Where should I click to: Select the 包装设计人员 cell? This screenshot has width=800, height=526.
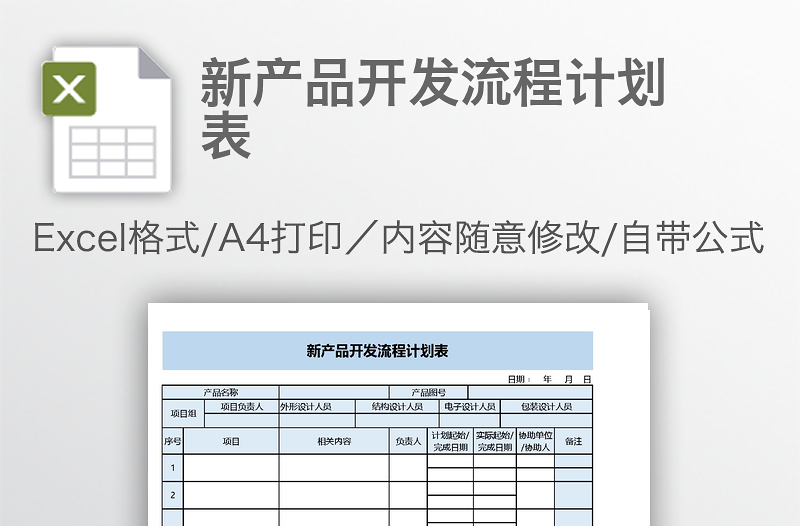[546, 407]
